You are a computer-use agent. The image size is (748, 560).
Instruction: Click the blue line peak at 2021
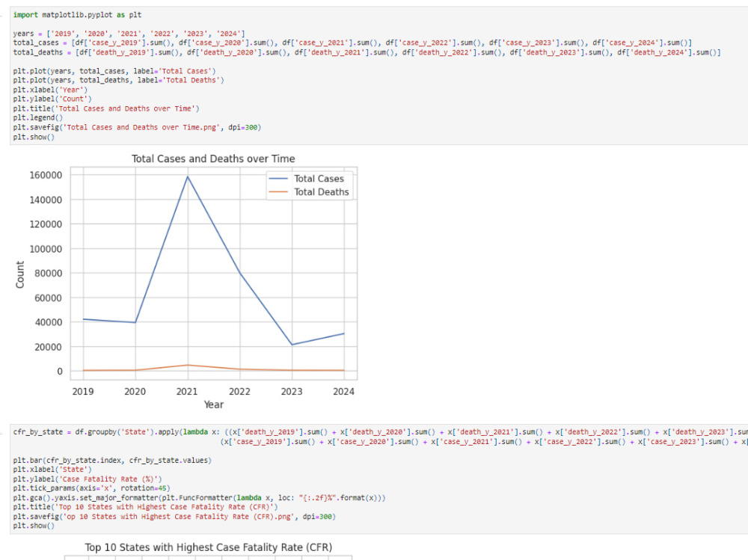coord(188,177)
